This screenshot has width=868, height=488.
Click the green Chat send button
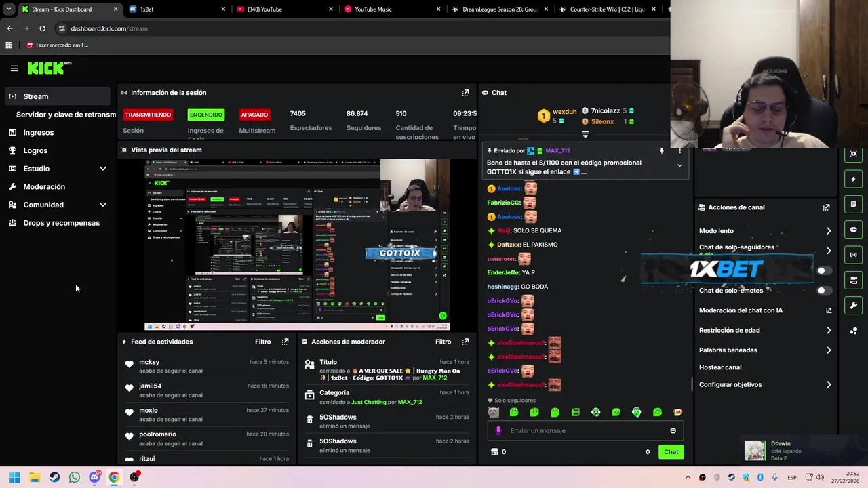click(x=671, y=452)
